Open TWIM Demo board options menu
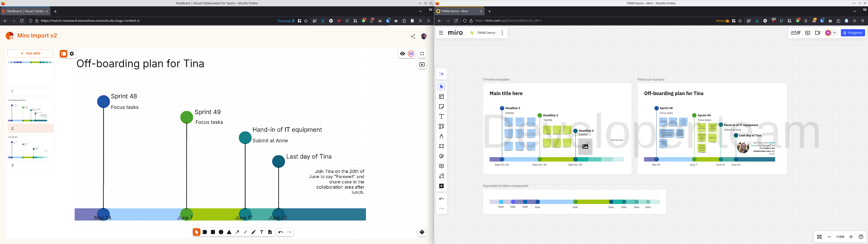 (502, 33)
